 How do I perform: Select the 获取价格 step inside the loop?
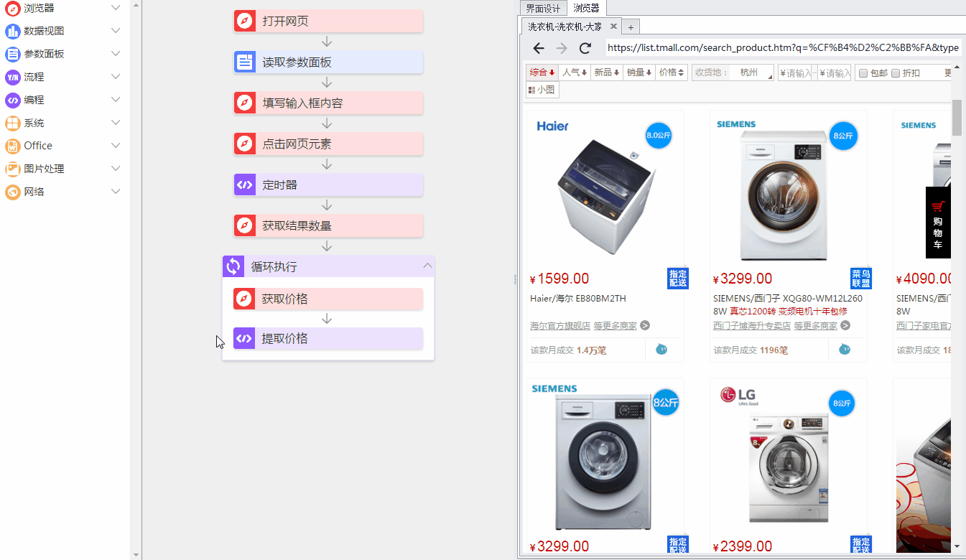pos(328,299)
